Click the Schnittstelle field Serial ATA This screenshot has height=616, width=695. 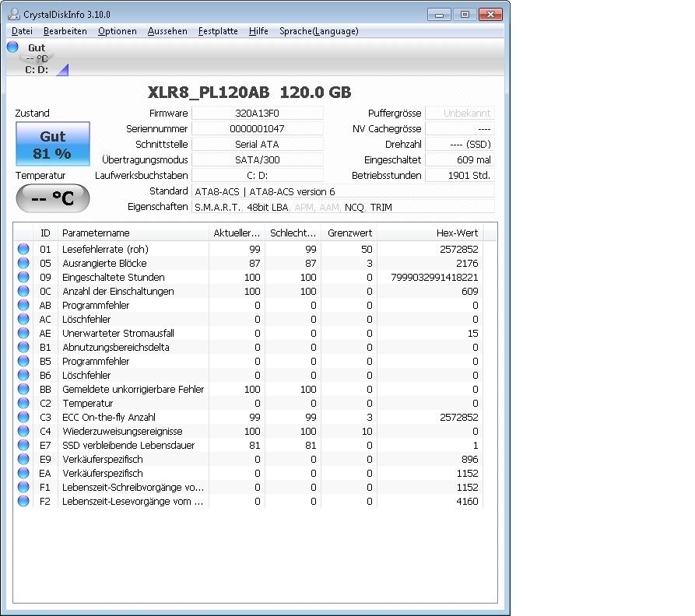click(257, 145)
